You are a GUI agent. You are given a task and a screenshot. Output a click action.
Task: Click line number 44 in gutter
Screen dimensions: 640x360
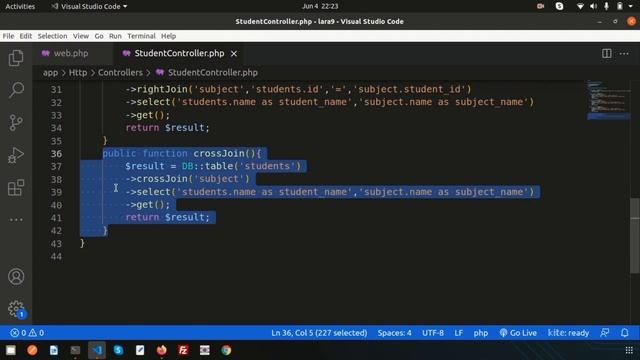tap(56, 256)
